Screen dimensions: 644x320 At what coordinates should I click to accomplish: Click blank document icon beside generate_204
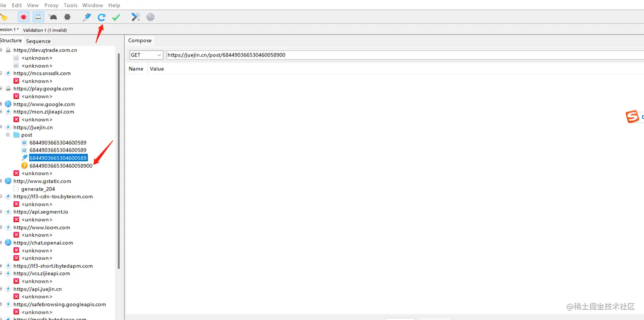[x=16, y=189]
